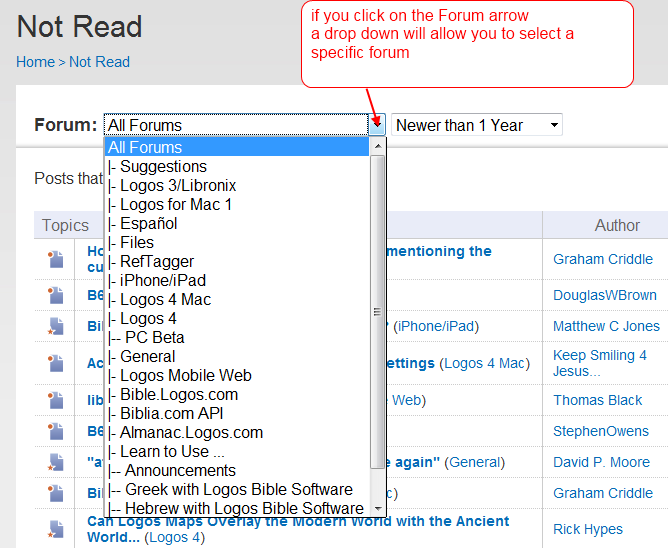668x548 pixels.
Task: Choose Logos for Mac 1 option
Action: point(237,204)
